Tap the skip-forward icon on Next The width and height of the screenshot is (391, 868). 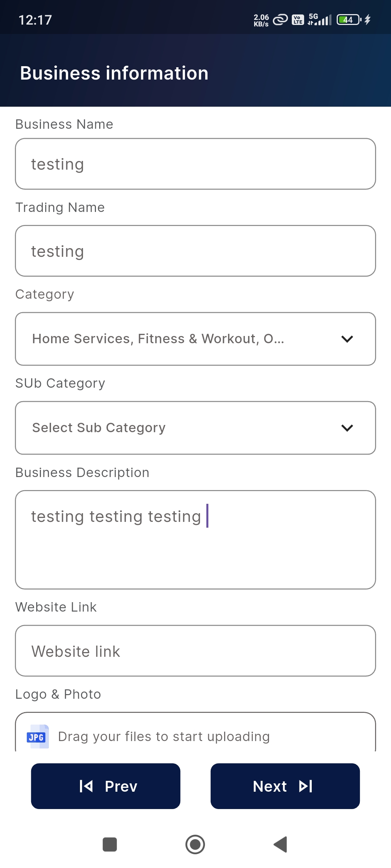(306, 786)
